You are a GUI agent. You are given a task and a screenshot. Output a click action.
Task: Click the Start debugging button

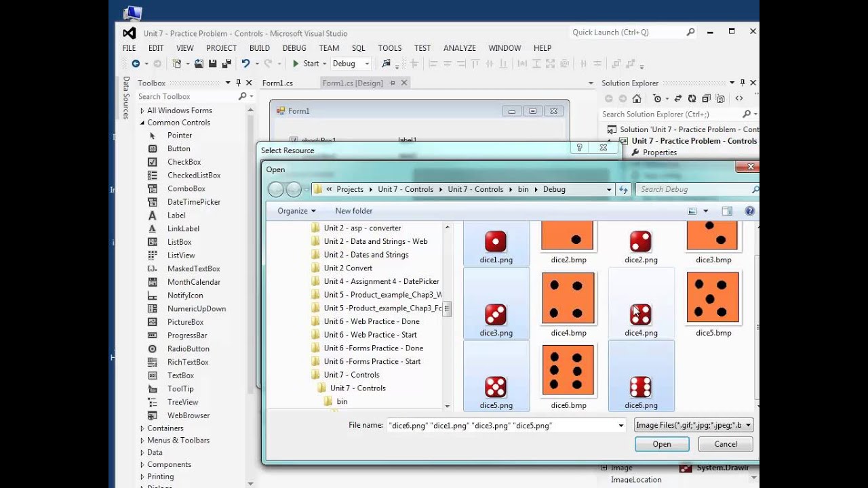(306, 64)
